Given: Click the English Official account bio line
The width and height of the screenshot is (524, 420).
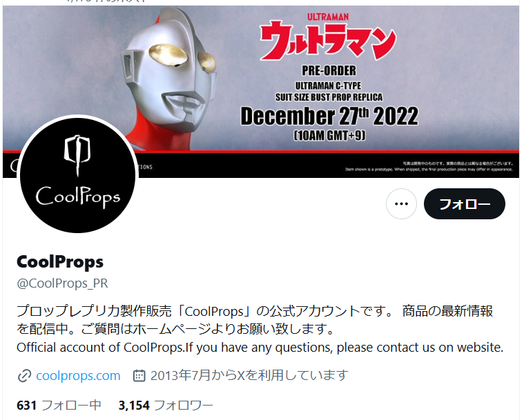Looking at the screenshot, I should coord(260,347).
